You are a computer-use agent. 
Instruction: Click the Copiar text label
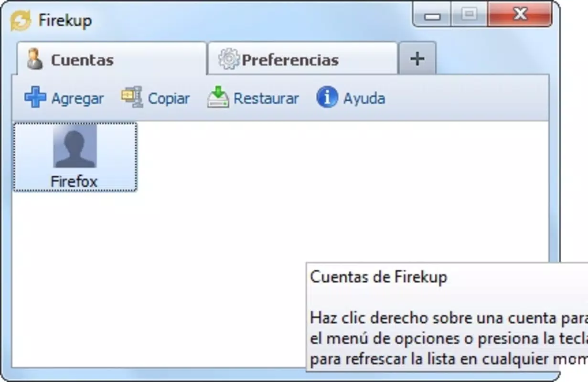point(169,99)
